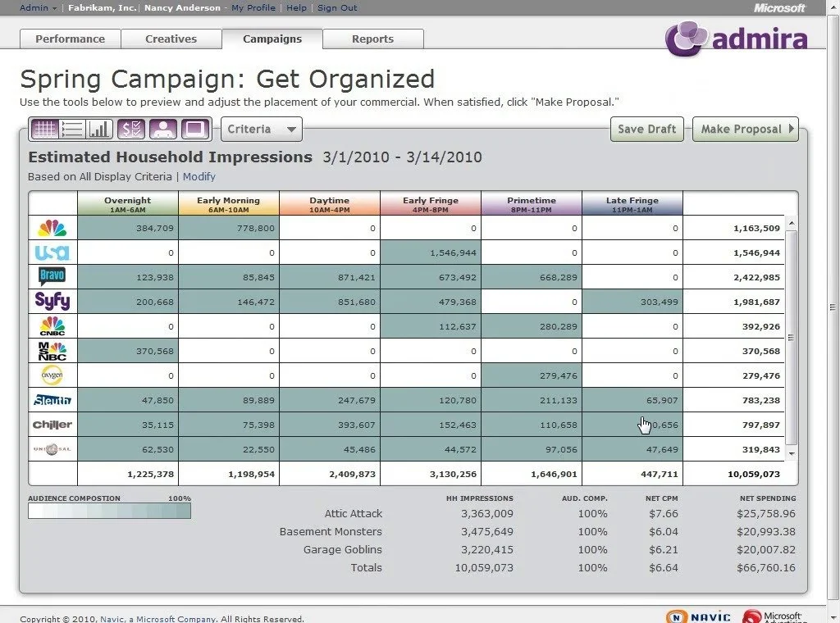
Task: Toggle NBC Early Morning cell 778,800
Action: click(229, 228)
